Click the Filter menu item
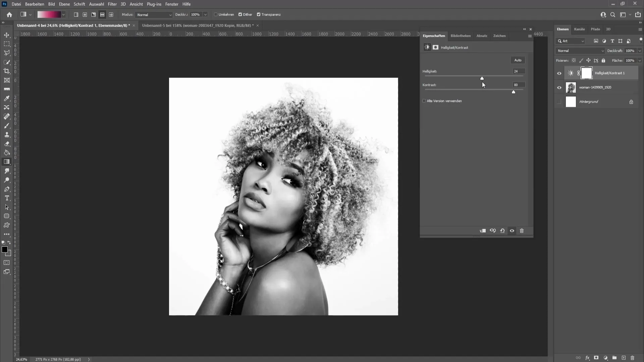The width and height of the screenshot is (644, 362). coord(112,4)
